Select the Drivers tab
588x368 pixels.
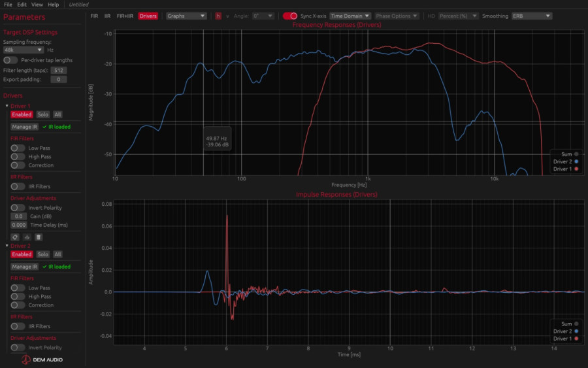coord(148,16)
